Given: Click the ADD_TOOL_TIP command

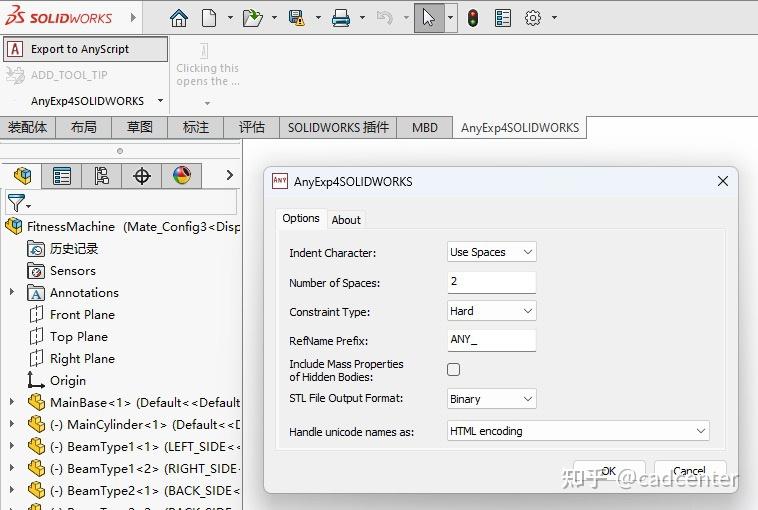Looking at the screenshot, I should 57,75.
